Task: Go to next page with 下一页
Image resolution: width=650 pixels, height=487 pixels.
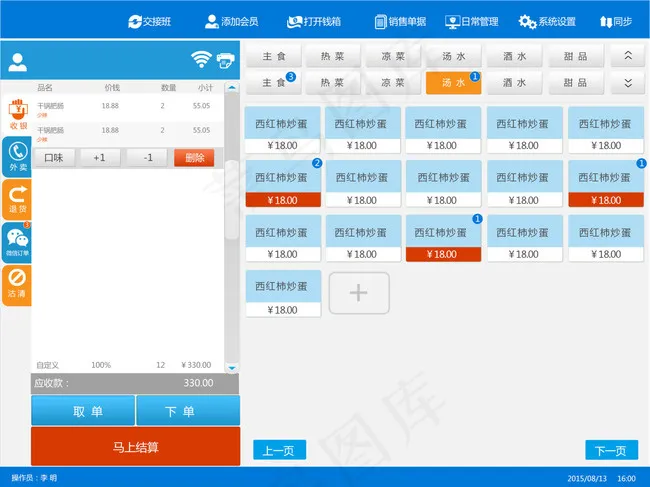Action: click(611, 450)
